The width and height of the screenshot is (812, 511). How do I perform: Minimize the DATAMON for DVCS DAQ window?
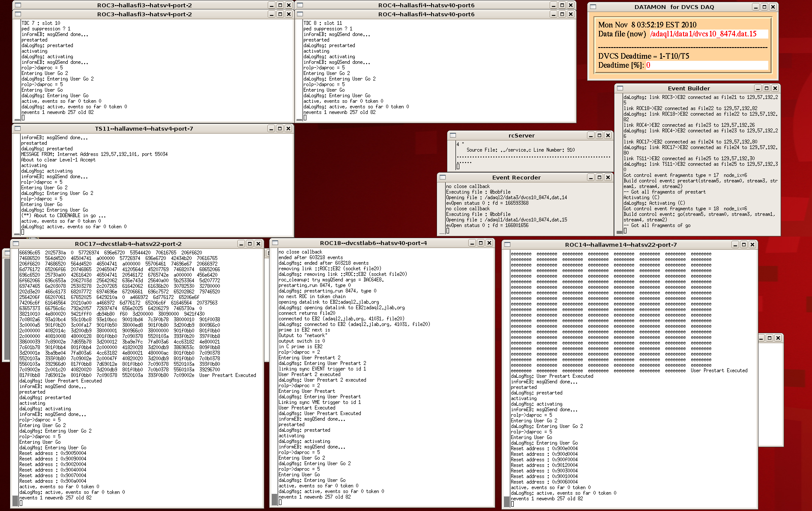(756, 7)
